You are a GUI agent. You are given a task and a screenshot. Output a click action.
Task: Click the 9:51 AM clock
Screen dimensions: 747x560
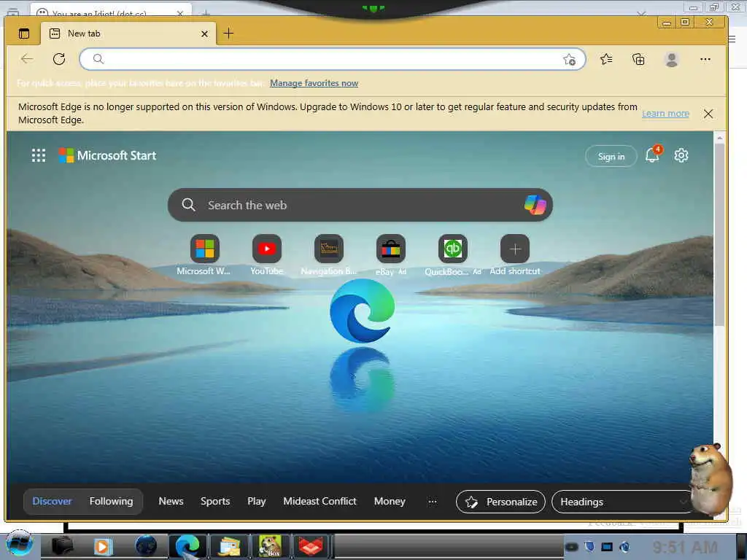click(x=684, y=547)
